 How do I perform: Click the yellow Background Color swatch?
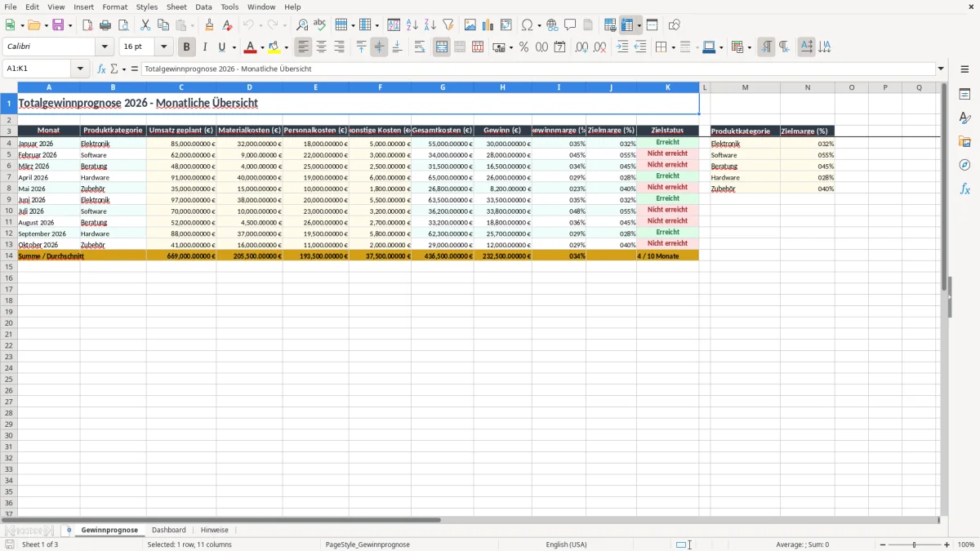274,47
